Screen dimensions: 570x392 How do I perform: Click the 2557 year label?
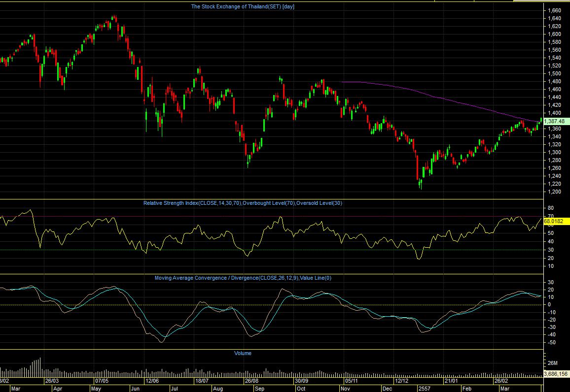pyautogui.click(x=424, y=389)
